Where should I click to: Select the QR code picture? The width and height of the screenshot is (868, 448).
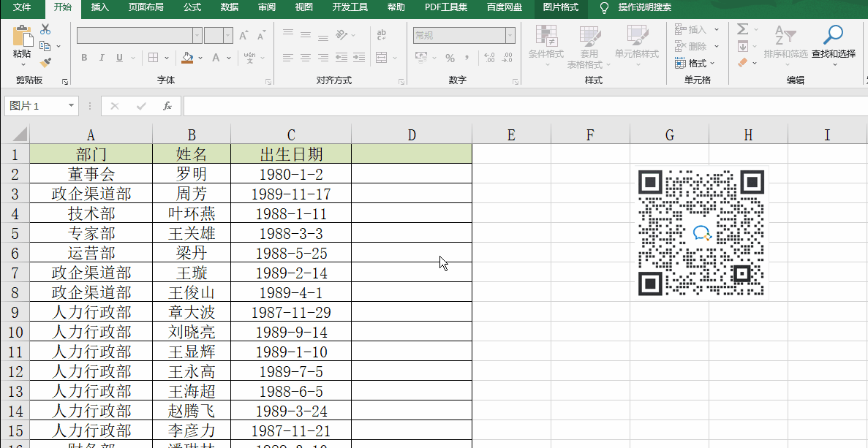coord(701,233)
